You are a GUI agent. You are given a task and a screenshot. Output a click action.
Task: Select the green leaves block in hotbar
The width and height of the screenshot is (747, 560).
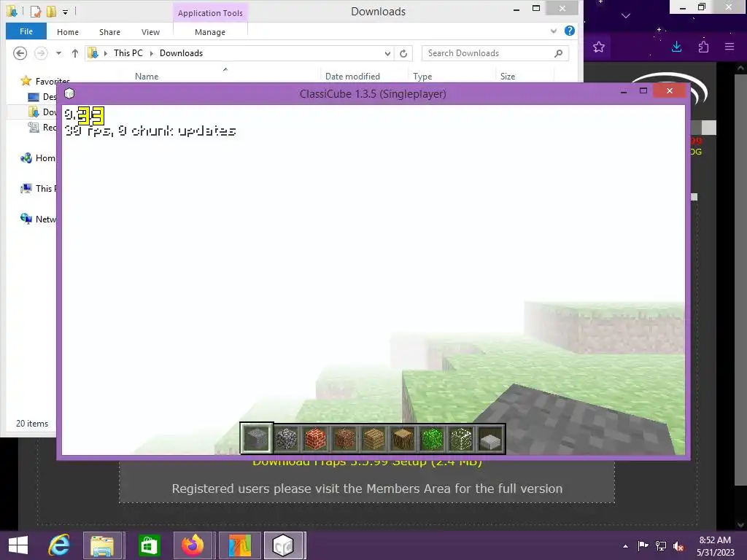432,438
